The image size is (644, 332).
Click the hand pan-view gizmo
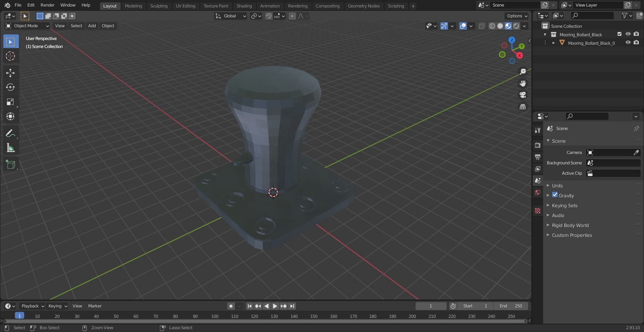pos(523,83)
